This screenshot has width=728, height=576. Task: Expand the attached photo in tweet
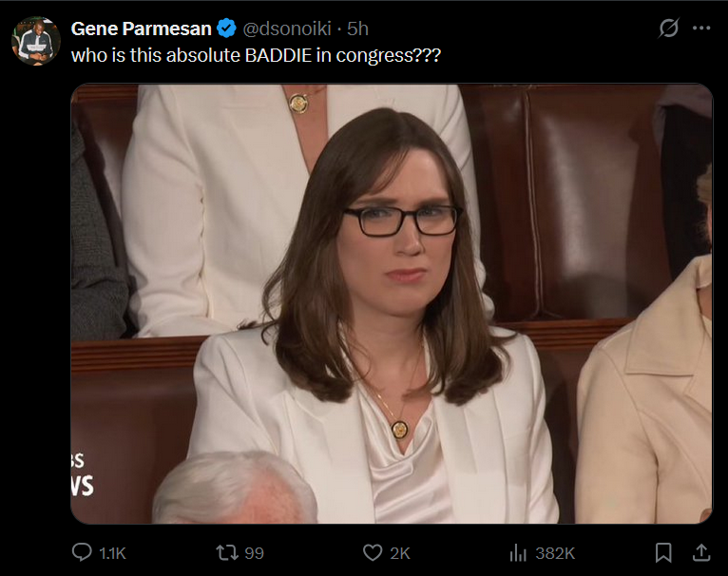point(392,304)
